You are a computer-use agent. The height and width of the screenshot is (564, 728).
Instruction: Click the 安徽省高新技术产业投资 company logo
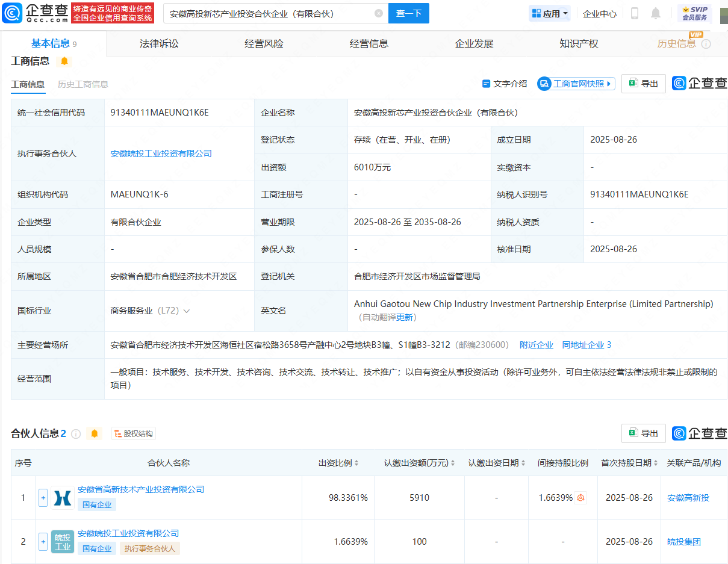tap(63, 498)
